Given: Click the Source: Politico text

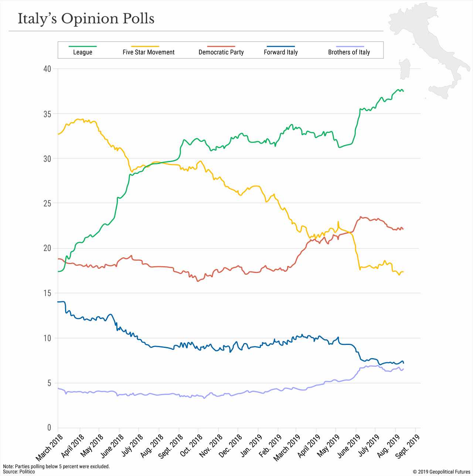Looking at the screenshot, I should tap(19, 472).
